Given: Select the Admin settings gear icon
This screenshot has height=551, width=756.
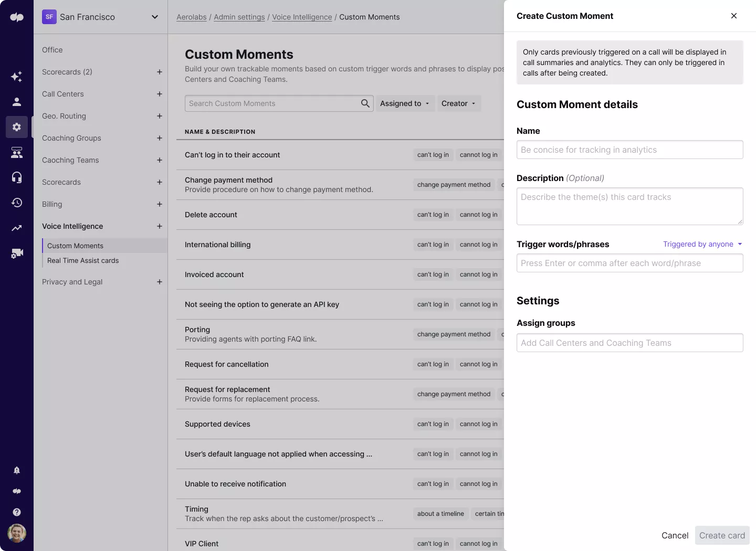Looking at the screenshot, I should tap(17, 127).
